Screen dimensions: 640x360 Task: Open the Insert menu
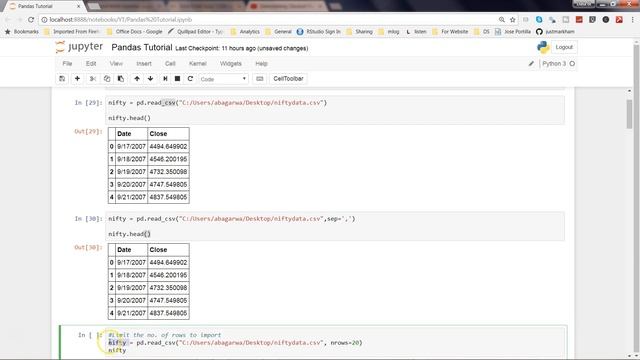coord(144,64)
